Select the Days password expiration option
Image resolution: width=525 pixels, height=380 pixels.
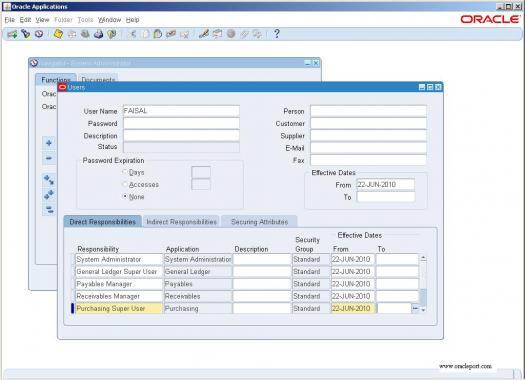125,172
